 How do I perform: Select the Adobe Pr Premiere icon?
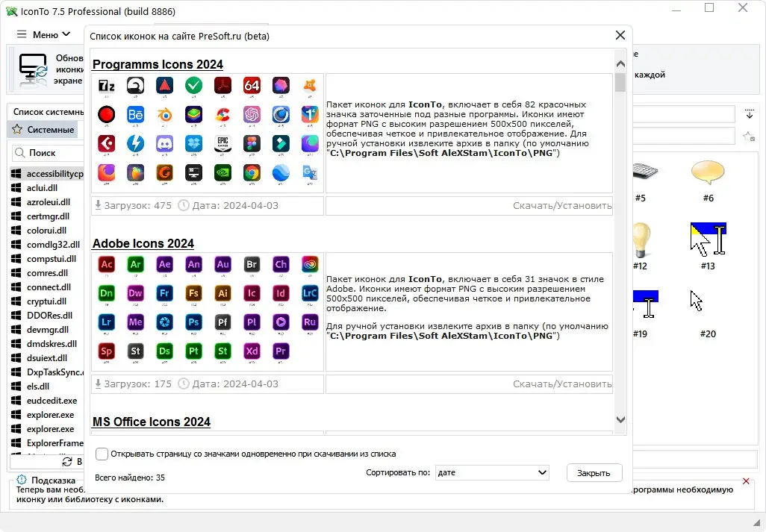click(281, 351)
